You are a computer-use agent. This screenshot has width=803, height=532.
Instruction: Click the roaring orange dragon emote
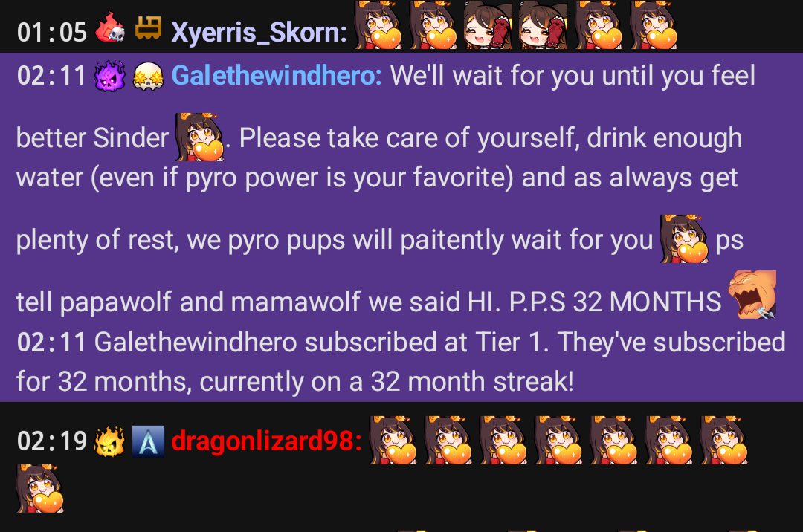coord(752,295)
